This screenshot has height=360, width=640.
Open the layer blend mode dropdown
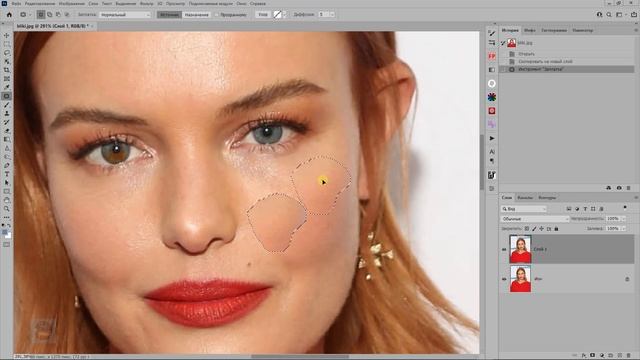tap(535, 219)
